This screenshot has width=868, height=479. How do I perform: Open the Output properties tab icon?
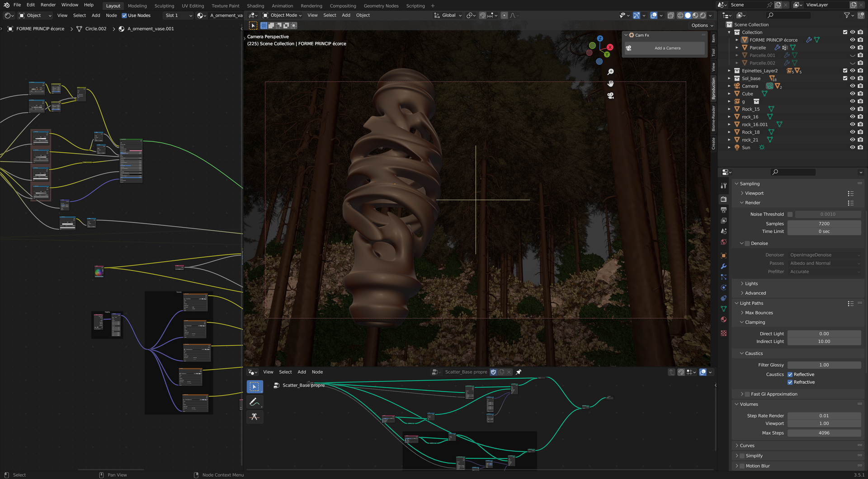click(x=723, y=210)
